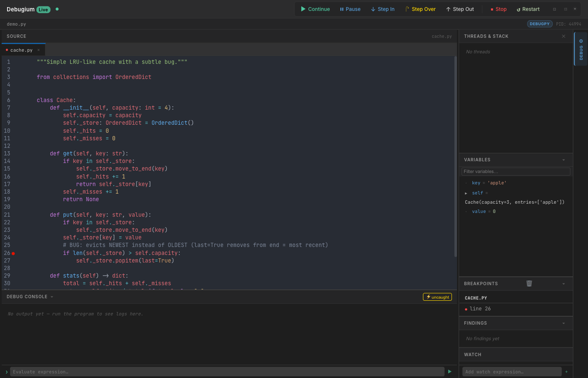Switch to the cache.py editor tab
The height and width of the screenshot is (378, 588).
tap(21, 49)
